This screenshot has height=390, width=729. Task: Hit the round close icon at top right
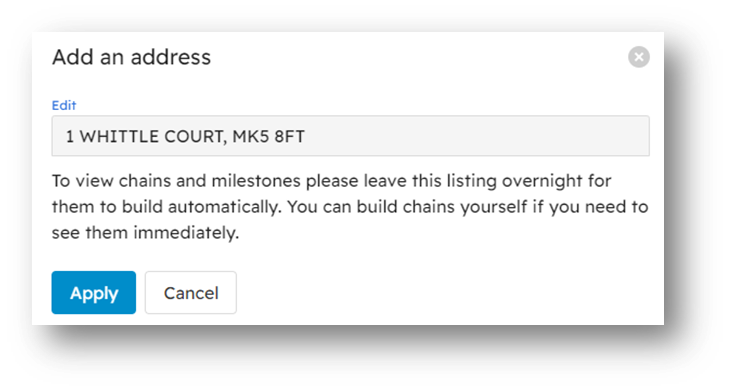(639, 57)
